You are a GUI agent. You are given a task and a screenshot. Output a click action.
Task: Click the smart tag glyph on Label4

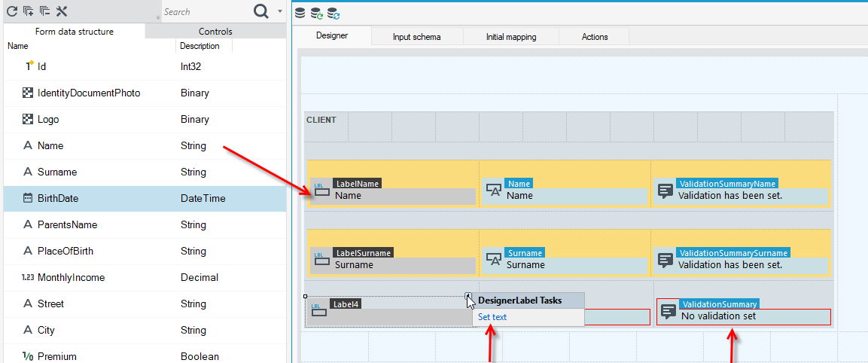tap(468, 296)
